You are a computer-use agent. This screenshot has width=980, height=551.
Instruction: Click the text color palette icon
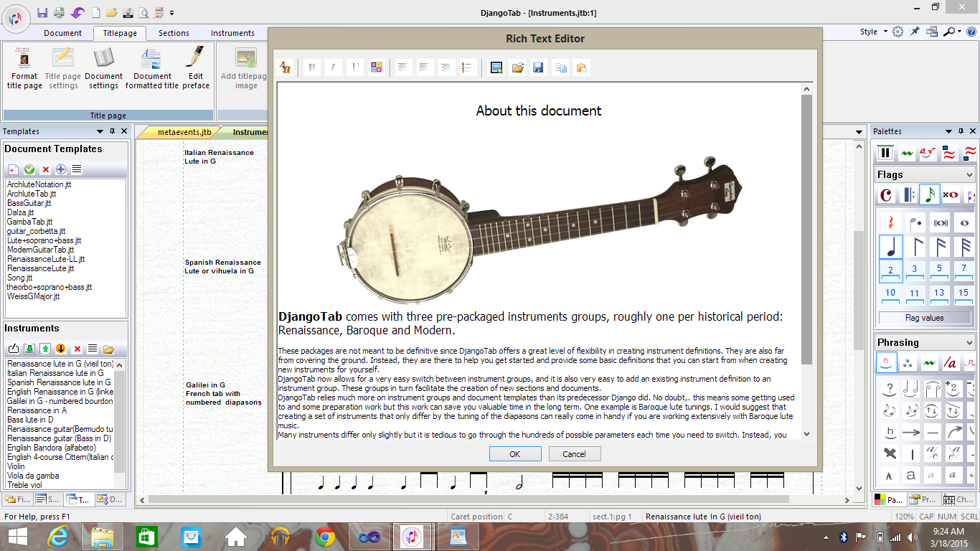point(376,67)
